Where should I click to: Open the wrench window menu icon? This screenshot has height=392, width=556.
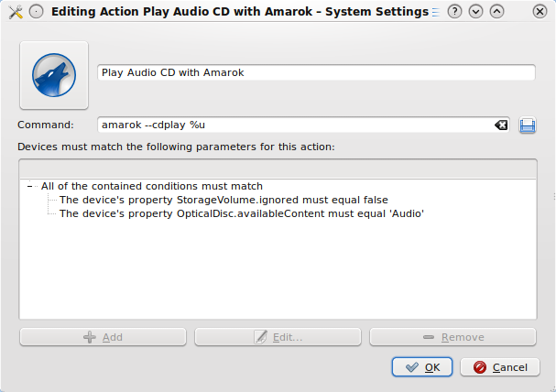click(x=13, y=12)
